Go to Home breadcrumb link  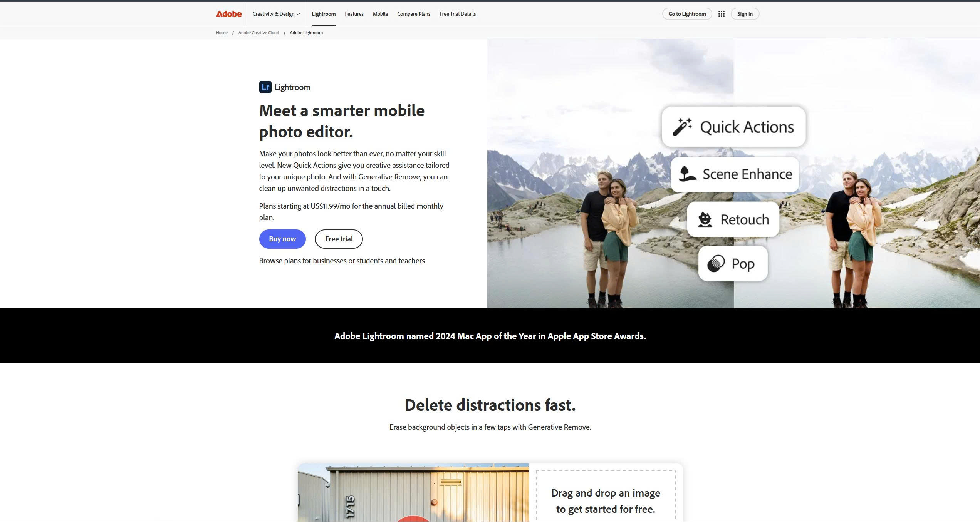222,33
